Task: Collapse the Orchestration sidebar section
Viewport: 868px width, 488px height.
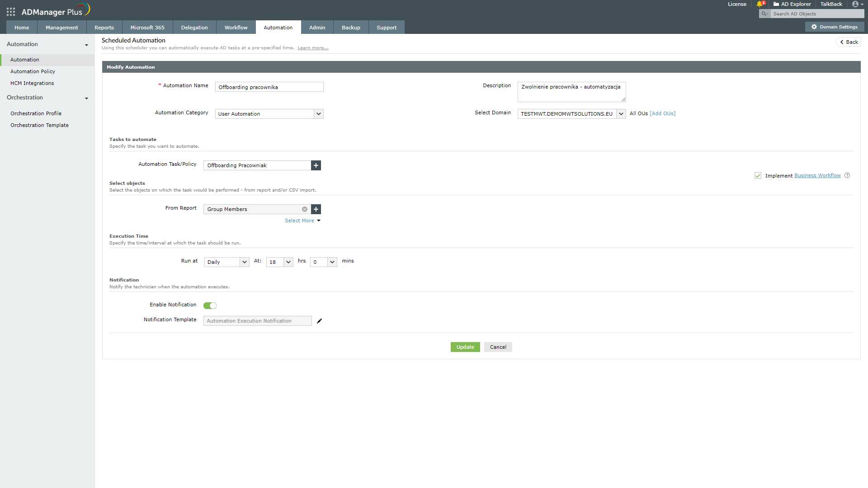Action: pos(86,98)
